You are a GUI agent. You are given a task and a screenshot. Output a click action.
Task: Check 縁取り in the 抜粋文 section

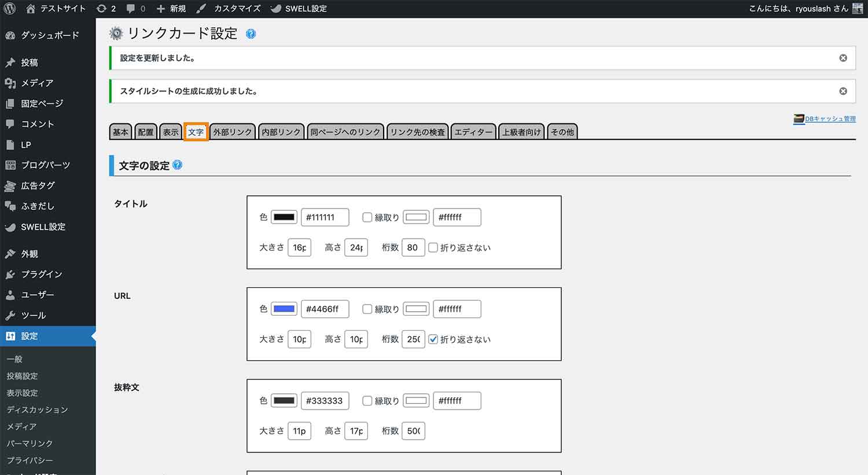point(367,400)
